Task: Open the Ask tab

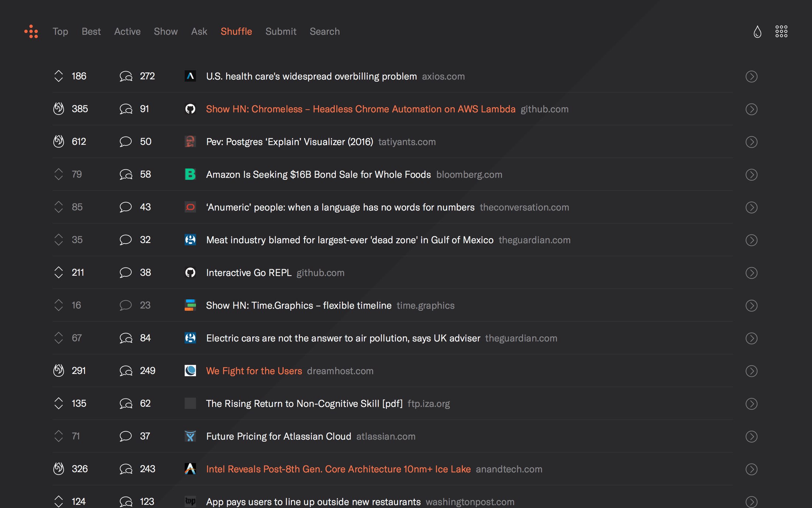Action: coord(199,31)
